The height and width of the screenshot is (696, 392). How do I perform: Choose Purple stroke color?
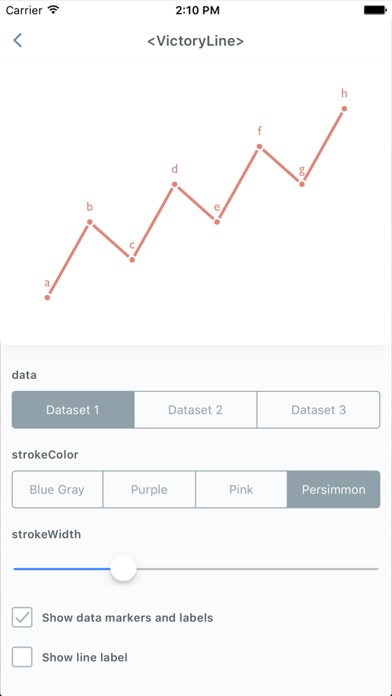pos(149,489)
